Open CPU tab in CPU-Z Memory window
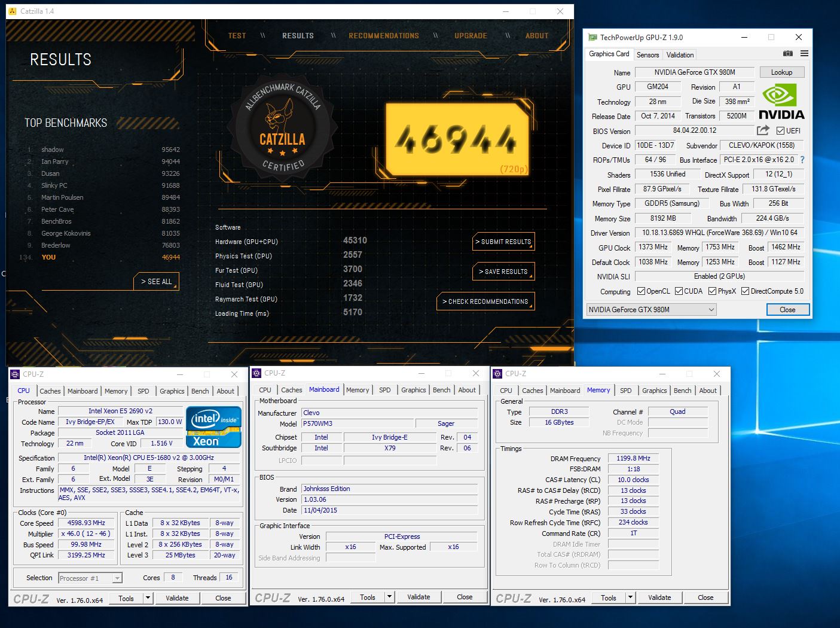The height and width of the screenshot is (628, 840). (x=506, y=391)
